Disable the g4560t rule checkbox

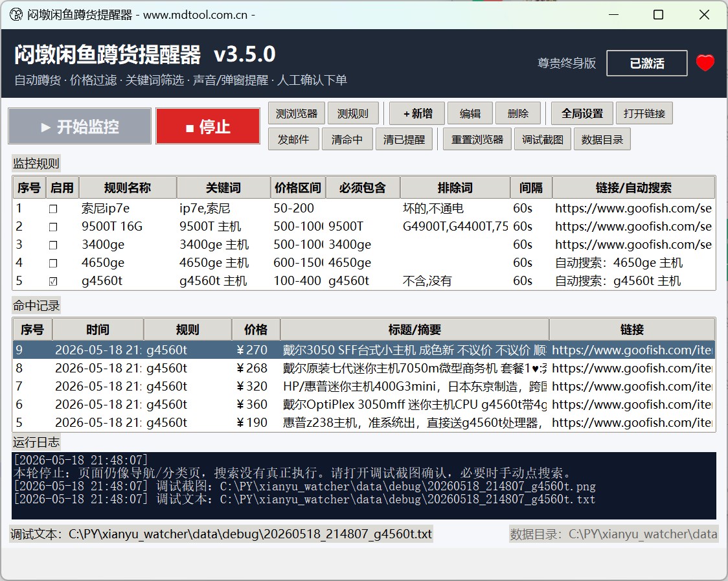[53, 281]
